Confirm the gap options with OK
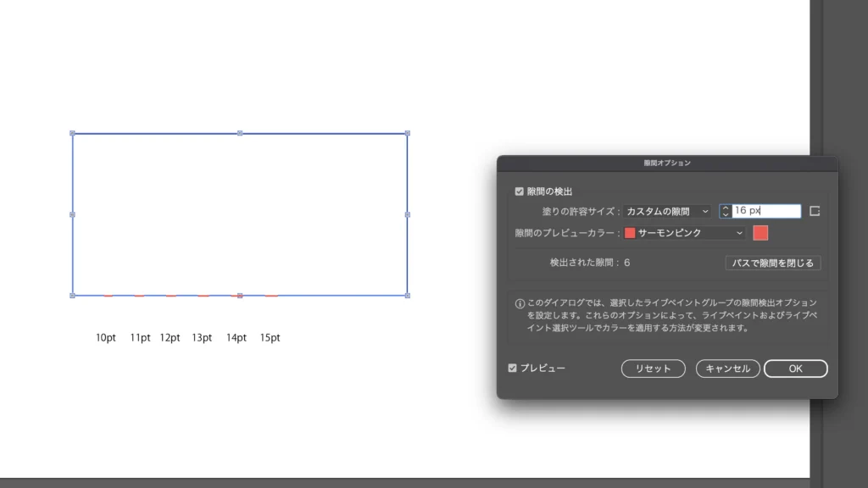868x488 pixels. click(795, 369)
